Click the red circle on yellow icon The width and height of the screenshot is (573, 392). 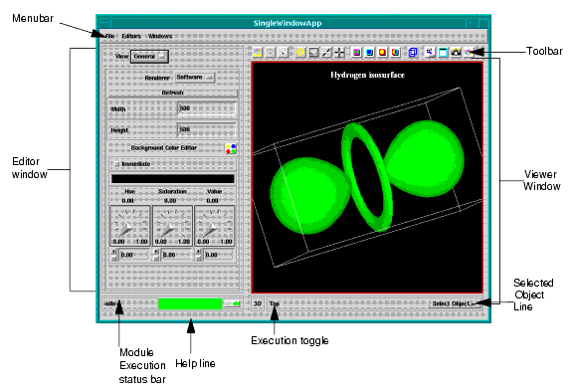tap(382, 53)
